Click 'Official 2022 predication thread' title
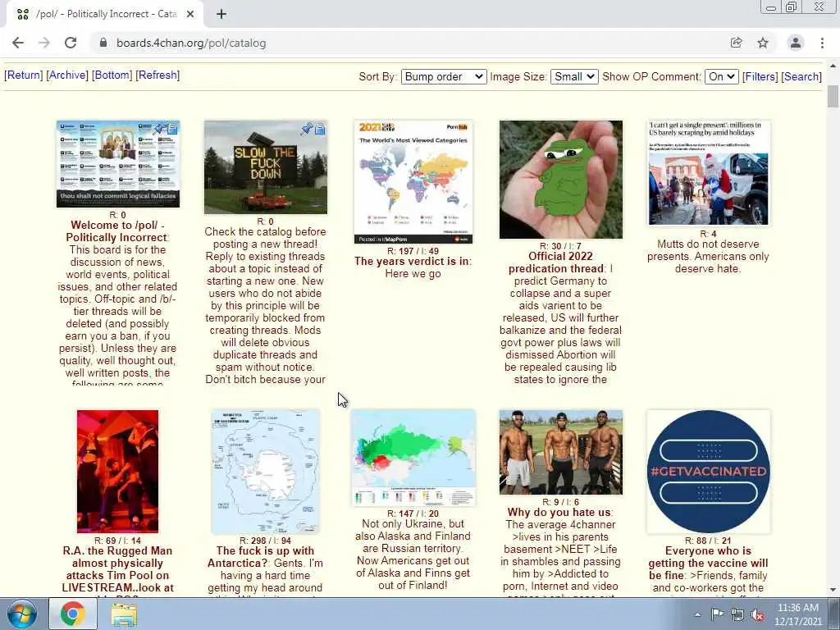840x630 pixels. point(557,262)
